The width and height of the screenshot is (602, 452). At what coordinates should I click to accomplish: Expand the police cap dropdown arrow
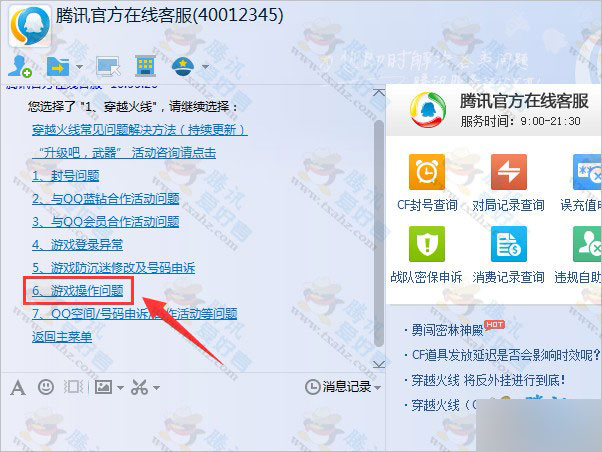pos(205,67)
